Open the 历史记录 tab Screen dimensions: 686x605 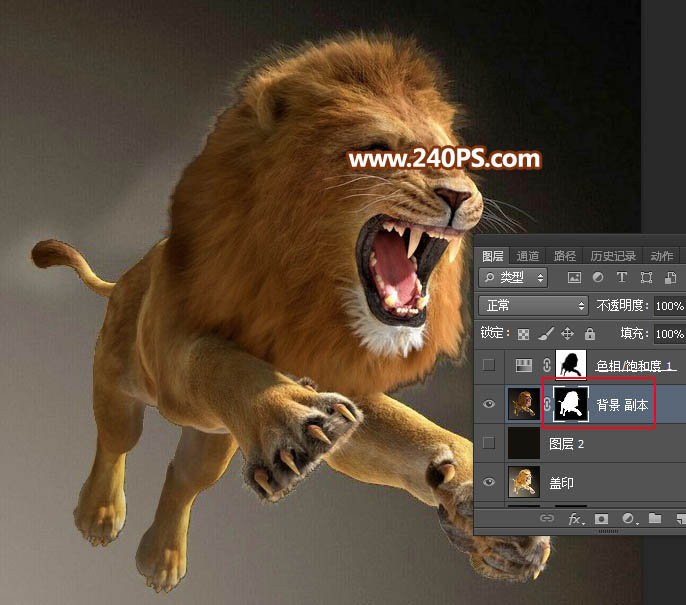point(613,256)
